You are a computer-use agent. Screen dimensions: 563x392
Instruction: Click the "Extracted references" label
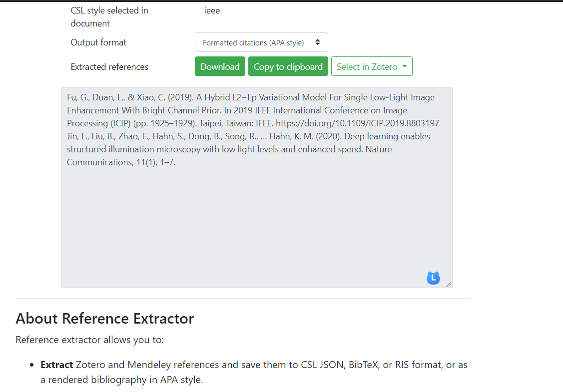click(x=109, y=66)
